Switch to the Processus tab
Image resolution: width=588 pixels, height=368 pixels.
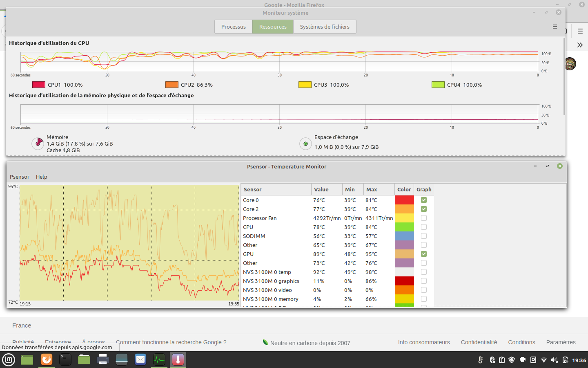(234, 27)
